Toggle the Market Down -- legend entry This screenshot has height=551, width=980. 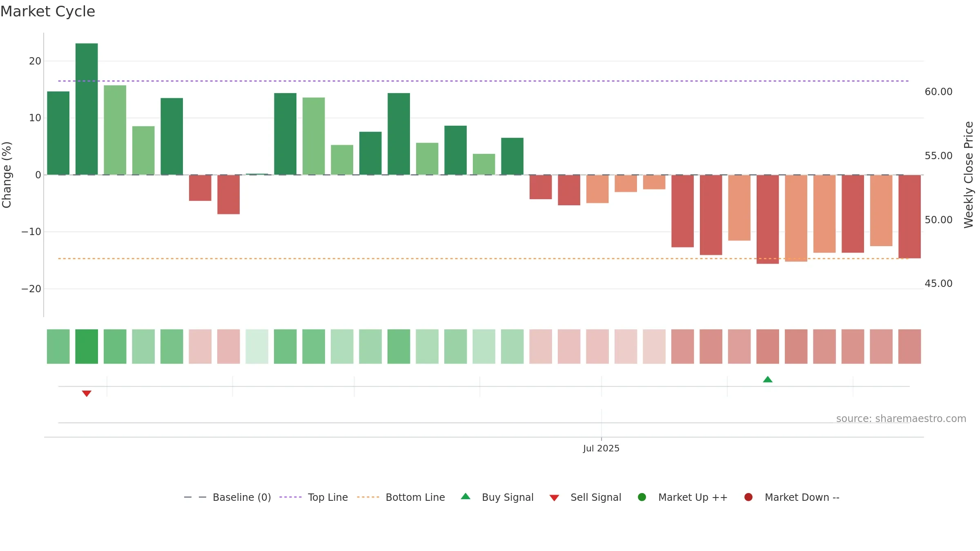tap(791, 497)
